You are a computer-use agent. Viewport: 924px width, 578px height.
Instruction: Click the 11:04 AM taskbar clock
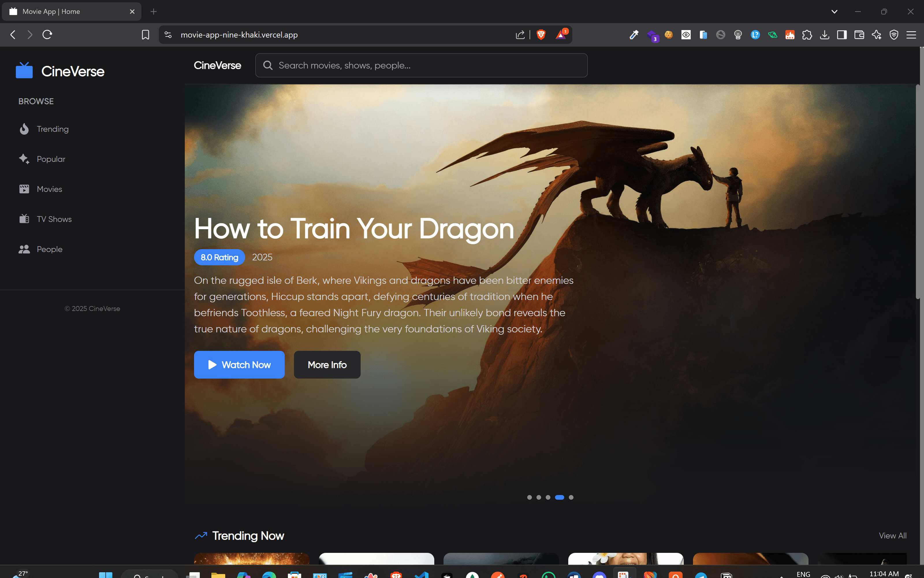coord(884,574)
